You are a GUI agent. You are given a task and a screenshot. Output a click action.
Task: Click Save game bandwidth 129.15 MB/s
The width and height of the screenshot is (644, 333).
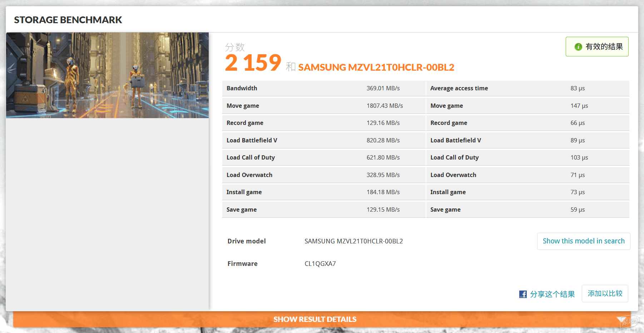click(383, 210)
